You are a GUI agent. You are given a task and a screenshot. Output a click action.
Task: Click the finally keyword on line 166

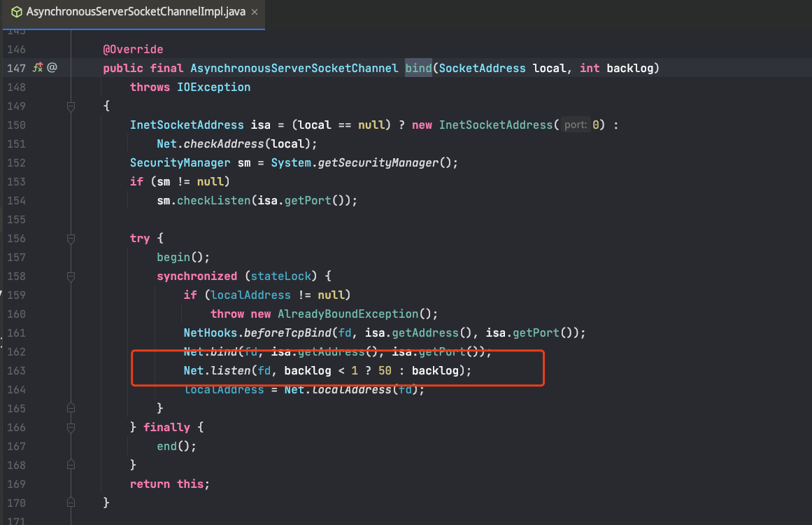tap(166, 428)
